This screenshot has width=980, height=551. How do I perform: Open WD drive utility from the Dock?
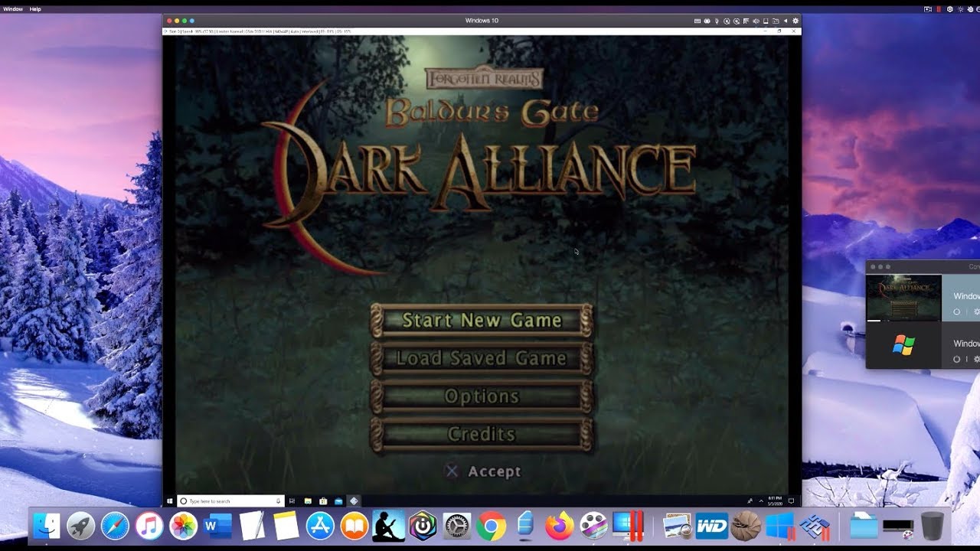coord(711,526)
